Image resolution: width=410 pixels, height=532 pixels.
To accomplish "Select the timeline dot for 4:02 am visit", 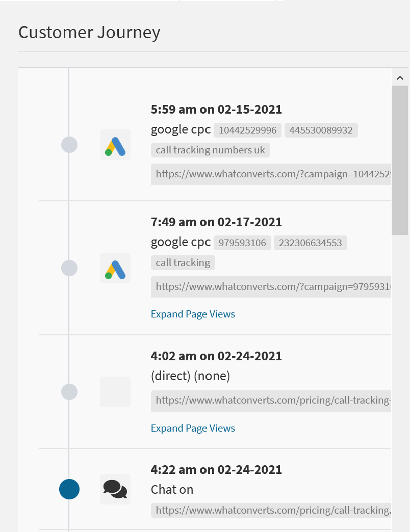I will (x=69, y=391).
